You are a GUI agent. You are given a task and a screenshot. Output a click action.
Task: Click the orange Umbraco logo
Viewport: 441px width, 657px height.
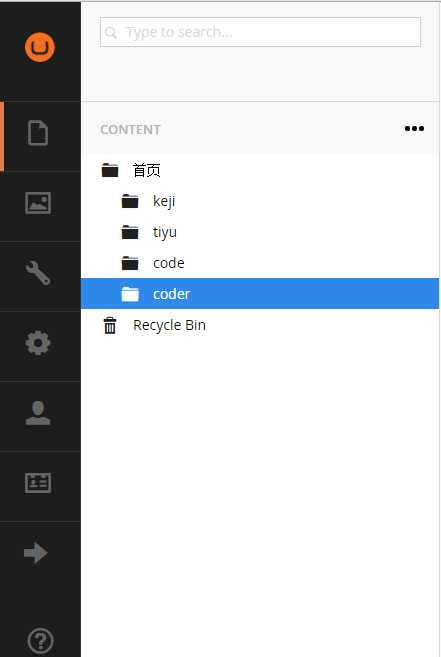[40, 47]
